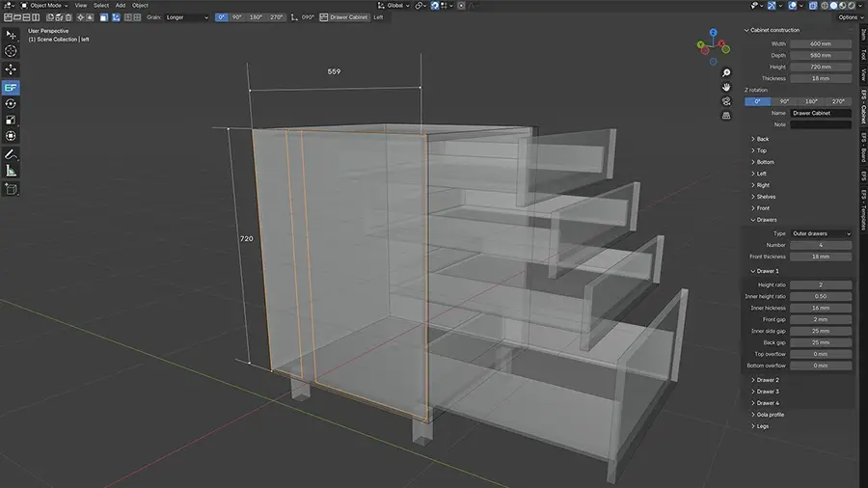This screenshot has width=868, height=488.
Task: Click the pan view hand icon
Action: coord(726,87)
